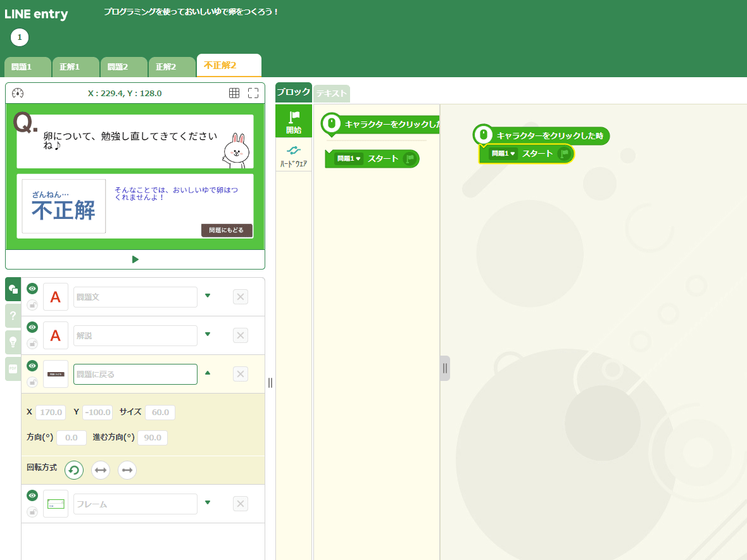Viewport: 747px width, 560px height.
Task: Open the objects panel icon on left sidebar
Action: 13,289
